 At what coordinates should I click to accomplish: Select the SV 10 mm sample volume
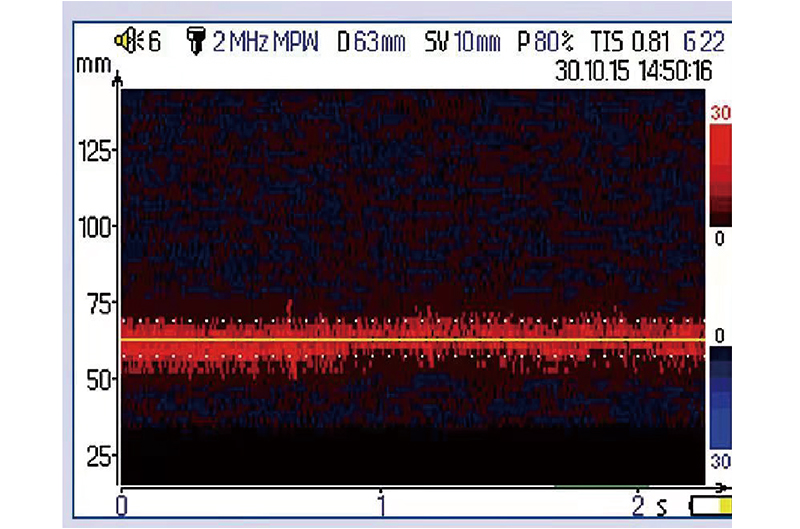[461, 43]
